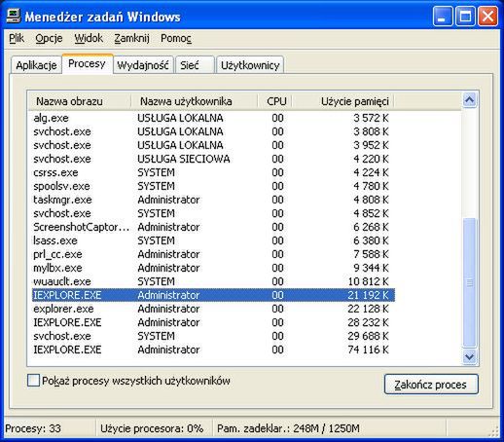504x442 pixels.
Task: Click Procesy: 33 in status bar
Action: click(33, 428)
